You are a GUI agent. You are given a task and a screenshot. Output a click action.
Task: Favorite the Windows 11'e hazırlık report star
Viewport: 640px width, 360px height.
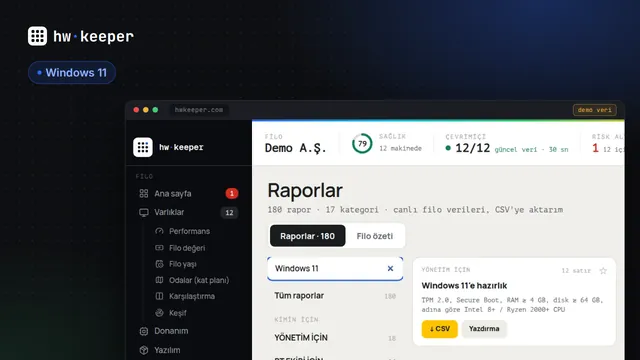tap(603, 271)
